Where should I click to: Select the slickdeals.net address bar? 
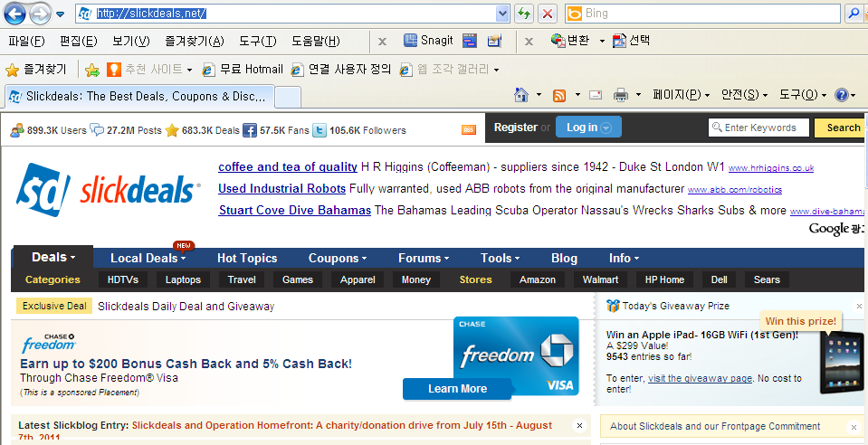(286, 14)
